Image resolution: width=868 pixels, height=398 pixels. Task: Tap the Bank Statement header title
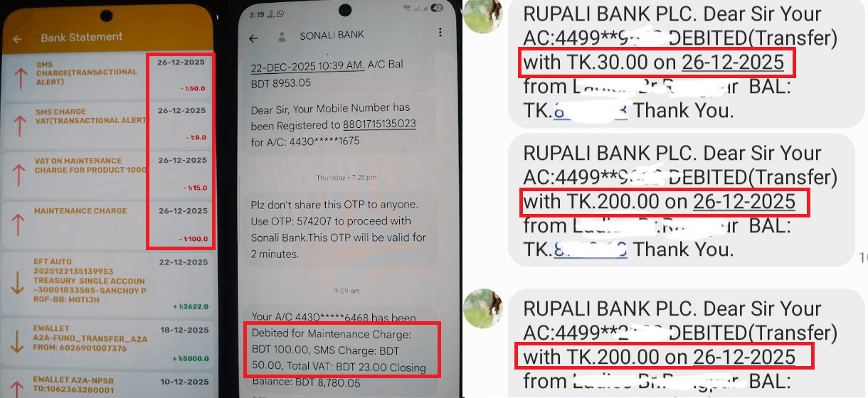tap(82, 38)
